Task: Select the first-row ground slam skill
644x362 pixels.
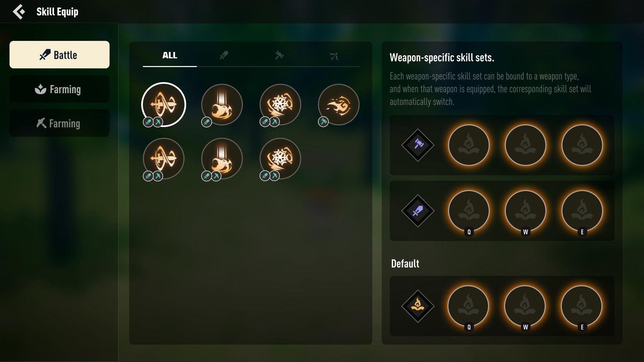Action: (x=222, y=105)
